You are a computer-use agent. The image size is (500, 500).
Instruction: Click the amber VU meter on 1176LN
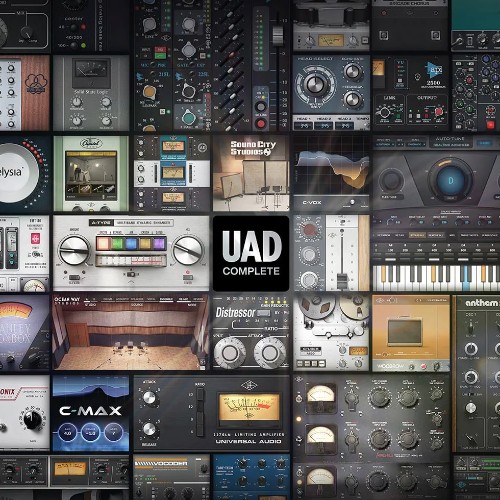tap(249, 407)
